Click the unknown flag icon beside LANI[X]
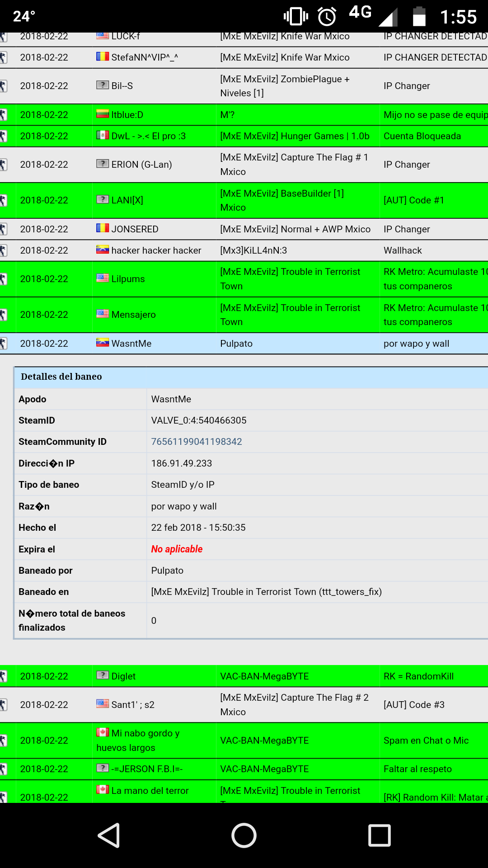 pyautogui.click(x=103, y=199)
